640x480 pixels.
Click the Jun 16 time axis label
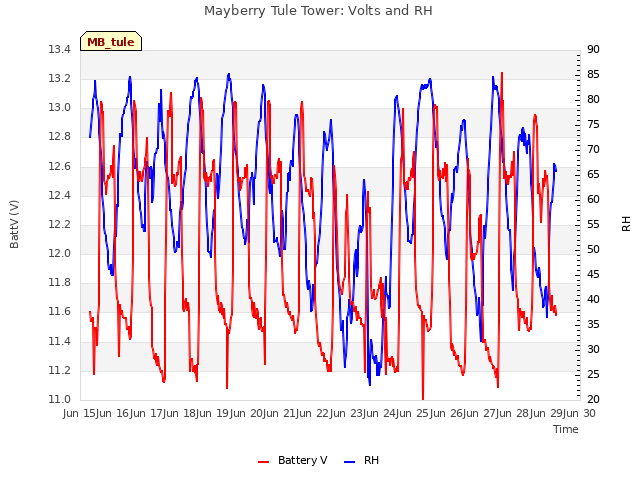click(114, 414)
